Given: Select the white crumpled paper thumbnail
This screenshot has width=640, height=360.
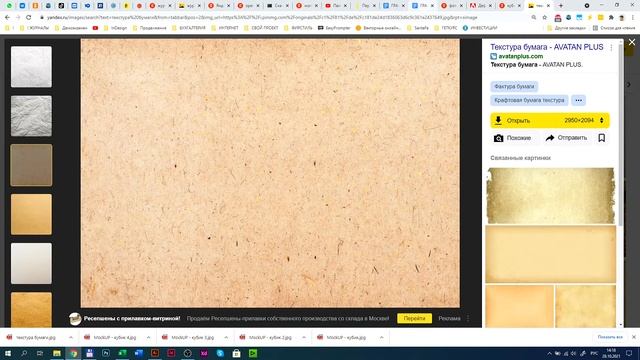Looking at the screenshot, I should (31, 67).
